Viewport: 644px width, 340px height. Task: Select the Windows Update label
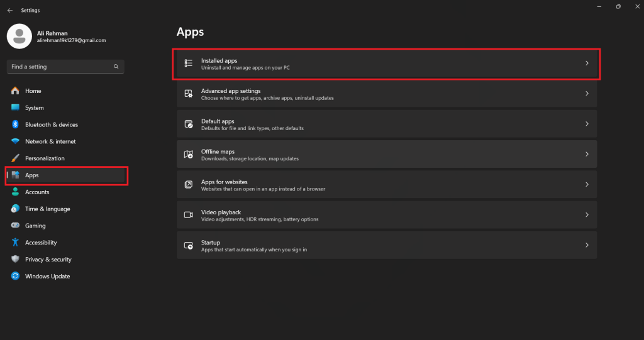coord(48,276)
